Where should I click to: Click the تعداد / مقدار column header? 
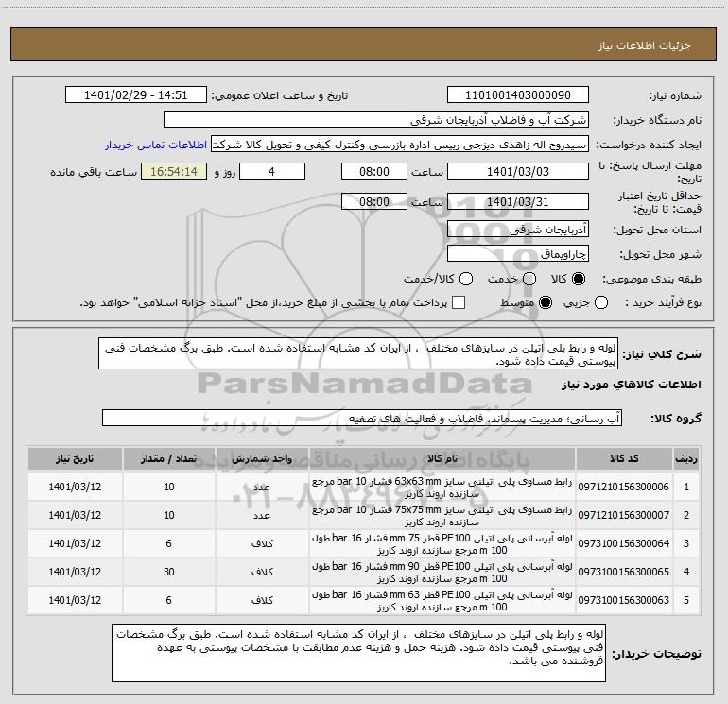coord(169,458)
